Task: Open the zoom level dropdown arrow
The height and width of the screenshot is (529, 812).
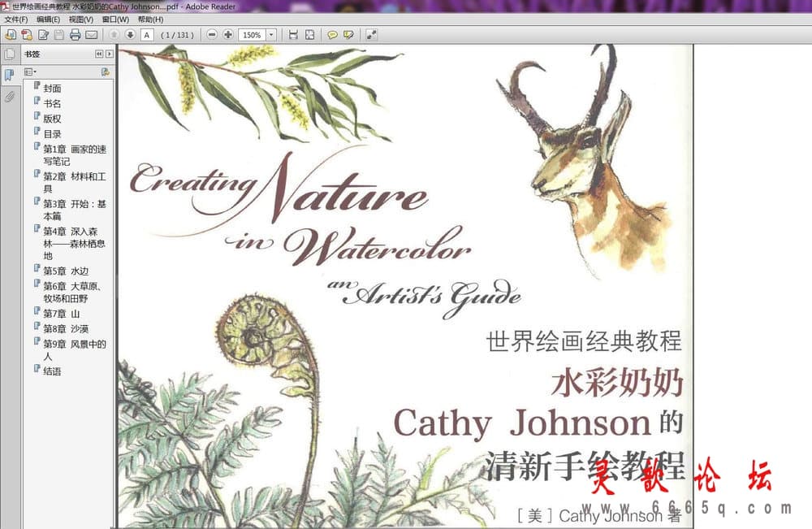Action: click(271, 35)
